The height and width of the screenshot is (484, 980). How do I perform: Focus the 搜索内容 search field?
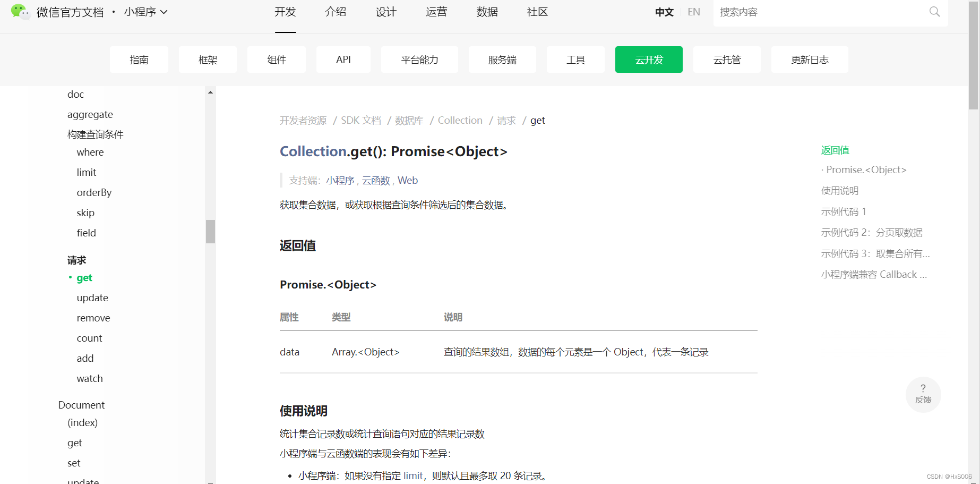pos(820,12)
